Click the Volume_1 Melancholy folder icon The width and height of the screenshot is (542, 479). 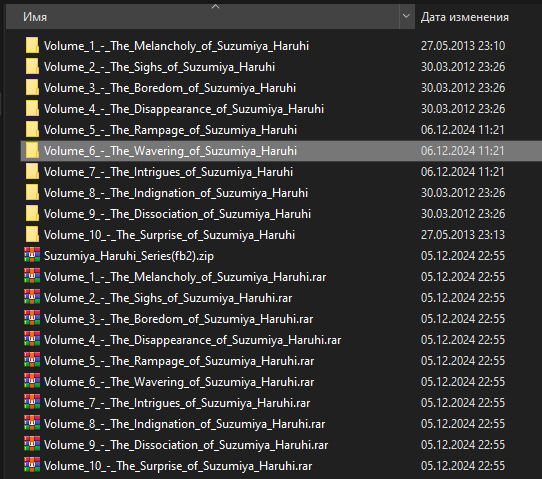[x=32, y=46]
